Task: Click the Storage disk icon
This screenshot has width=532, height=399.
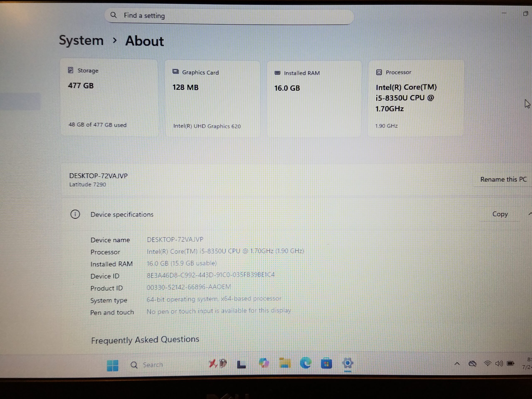Action: pos(70,70)
